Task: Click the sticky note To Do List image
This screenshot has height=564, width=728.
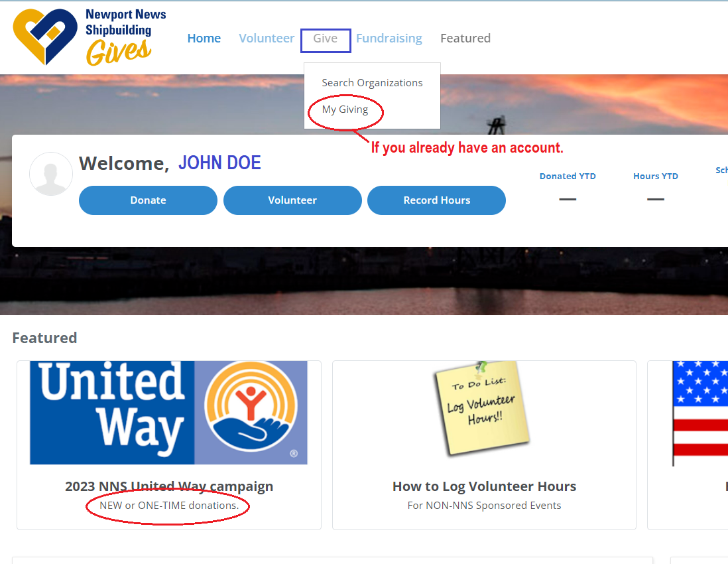Action: click(x=481, y=407)
